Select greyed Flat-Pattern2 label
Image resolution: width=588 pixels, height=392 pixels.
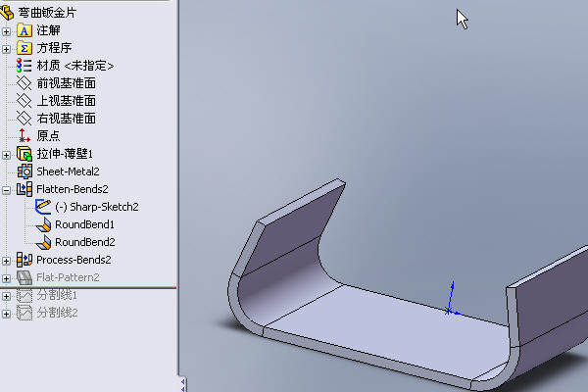[x=68, y=277]
